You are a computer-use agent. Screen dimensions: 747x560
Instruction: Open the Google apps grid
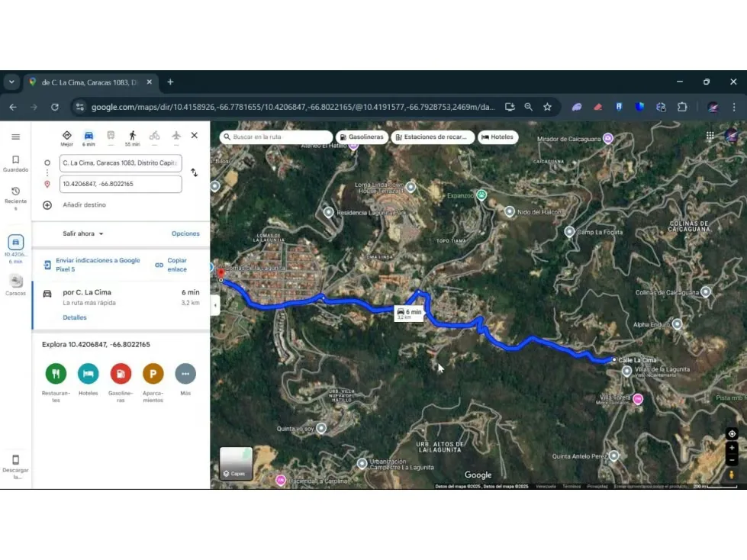(x=710, y=136)
